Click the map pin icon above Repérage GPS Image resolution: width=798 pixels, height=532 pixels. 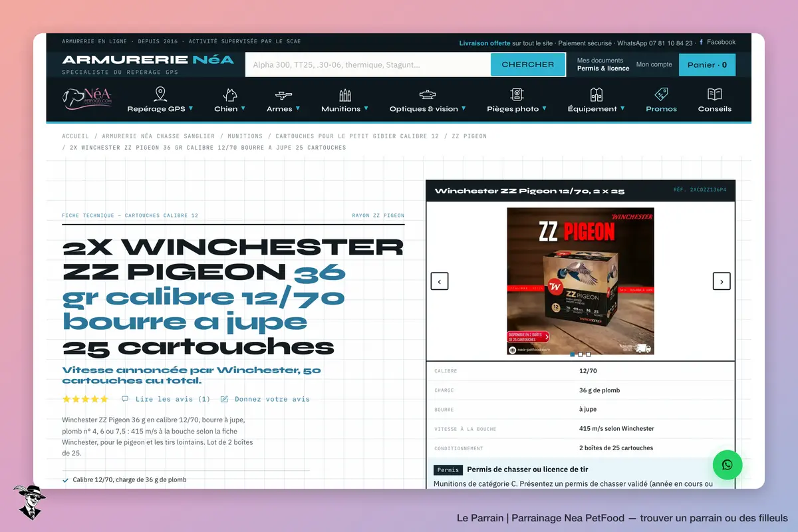pyautogui.click(x=160, y=94)
